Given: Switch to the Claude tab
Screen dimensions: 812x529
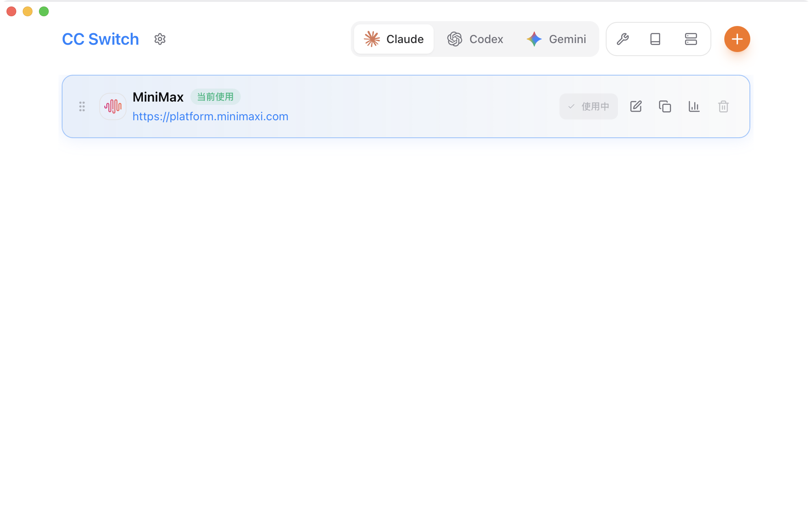Looking at the screenshot, I should tap(394, 39).
